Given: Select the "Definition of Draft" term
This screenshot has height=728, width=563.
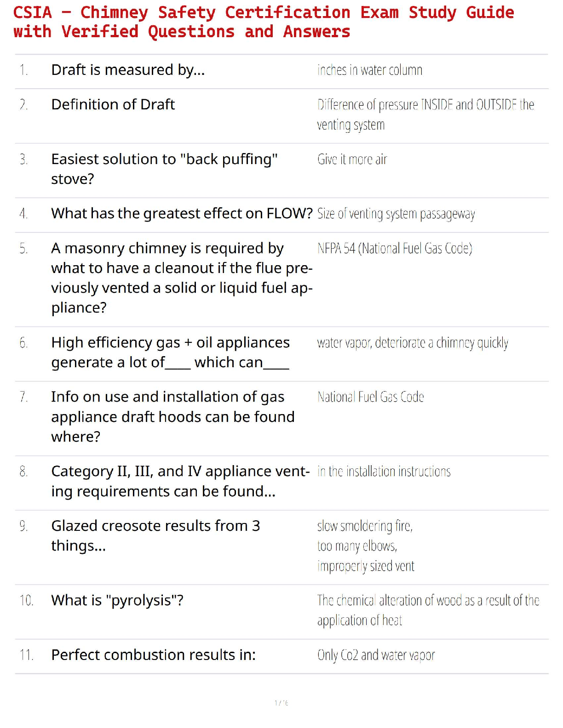Looking at the screenshot, I should click(x=113, y=105).
